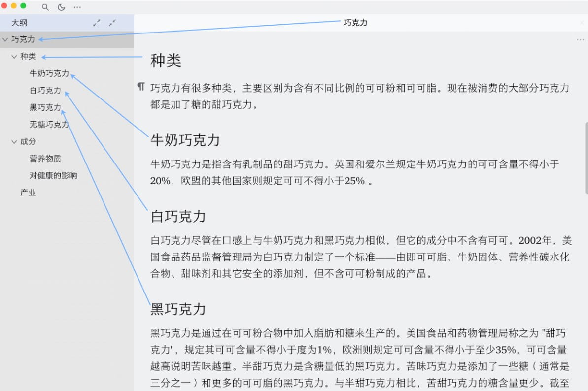Open search with the magnifier icon
588x391 pixels.
[44, 7]
